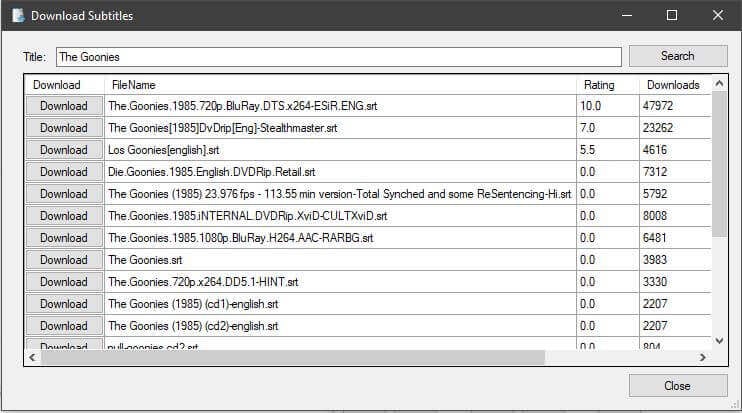
Task: Download The Goonies (1985) (cd1)-english.srt
Action: coord(64,304)
